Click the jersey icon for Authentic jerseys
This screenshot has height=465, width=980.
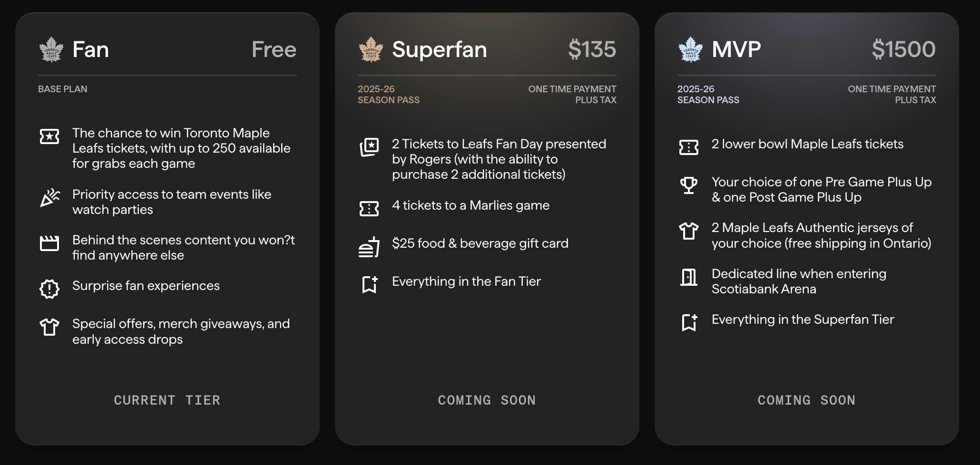click(x=689, y=231)
